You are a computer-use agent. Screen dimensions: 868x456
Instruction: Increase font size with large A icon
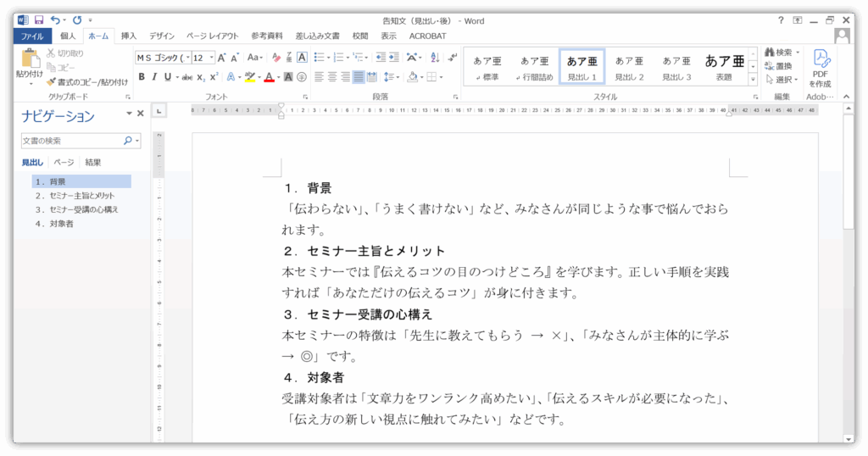tap(221, 58)
